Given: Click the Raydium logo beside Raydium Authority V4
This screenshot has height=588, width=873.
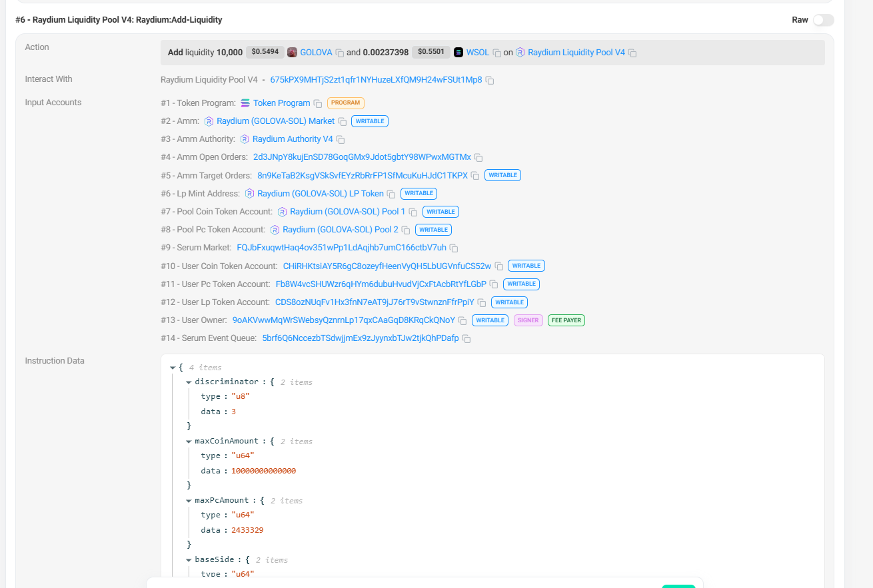Looking at the screenshot, I should click(245, 139).
